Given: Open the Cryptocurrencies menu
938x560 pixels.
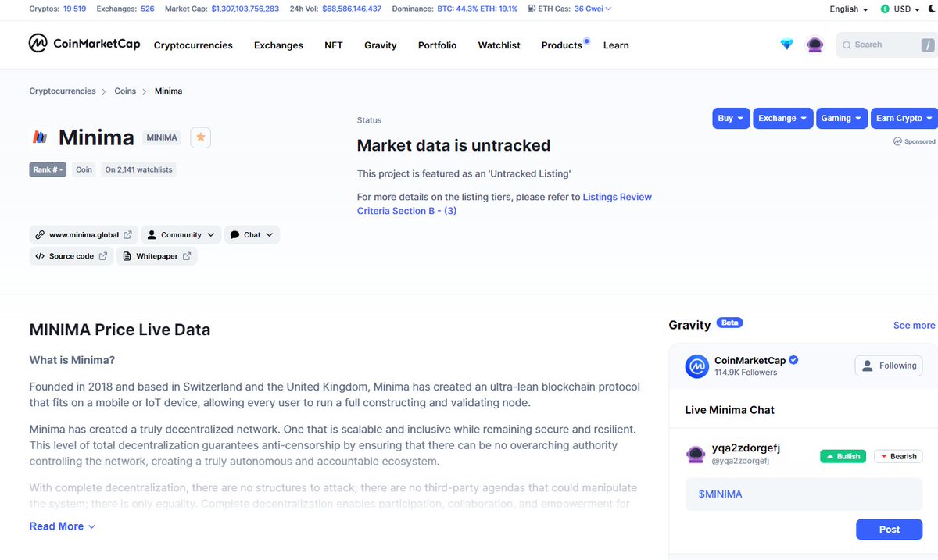Looking at the screenshot, I should pyautogui.click(x=193, y=45).
